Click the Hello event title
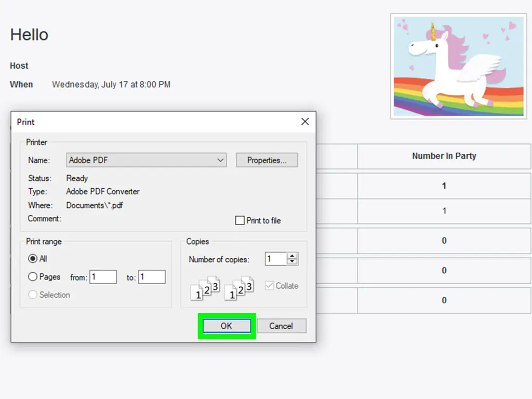 point(29,35)
